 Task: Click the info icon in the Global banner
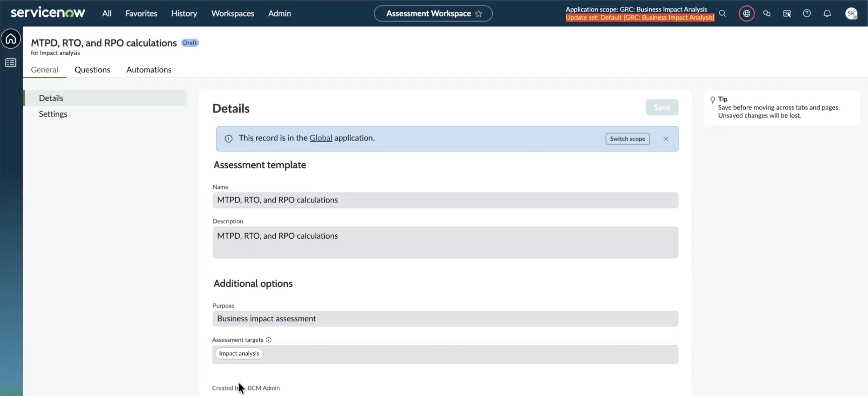tap(229, 139)
